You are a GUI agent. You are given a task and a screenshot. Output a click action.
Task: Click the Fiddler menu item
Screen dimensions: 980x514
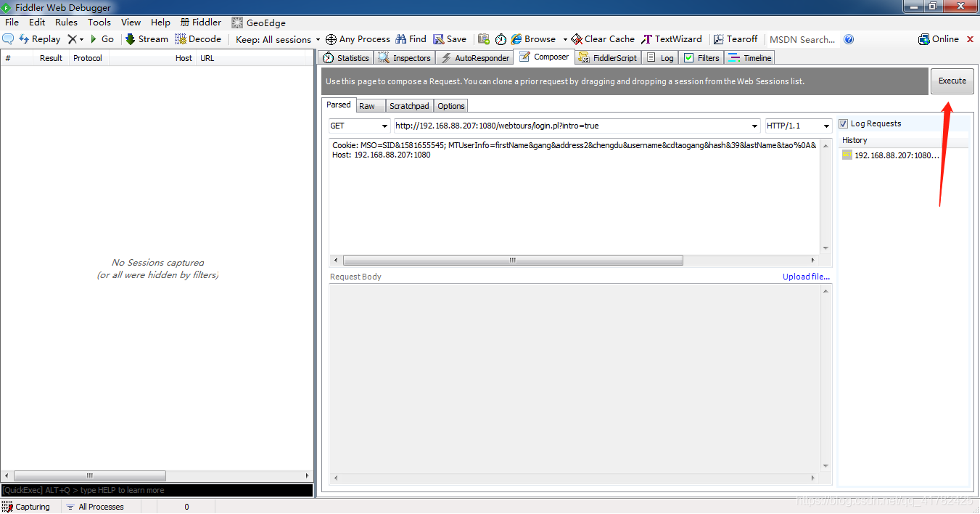coord(201,23)
